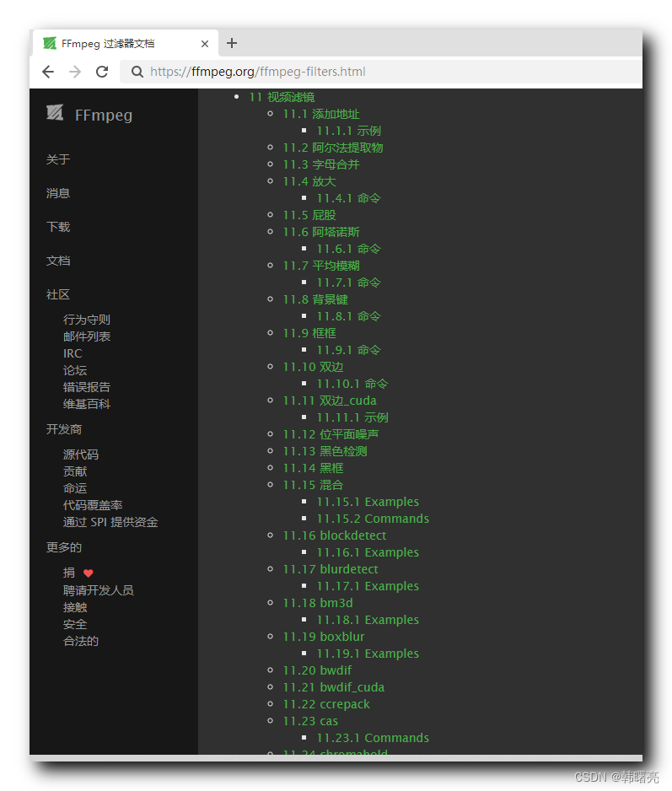Jump to 11.10 双边

313,367
